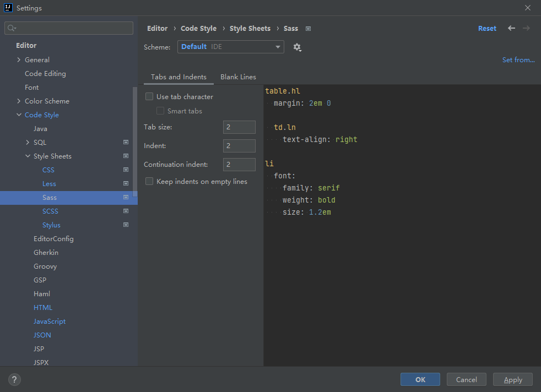Click the scheme icon next to CSS
This screenshot has width=541, height=392.
(126, 170)
